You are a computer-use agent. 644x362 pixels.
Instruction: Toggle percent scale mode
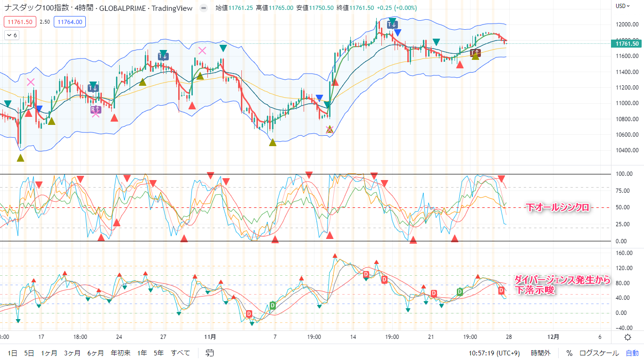point(569,353)
